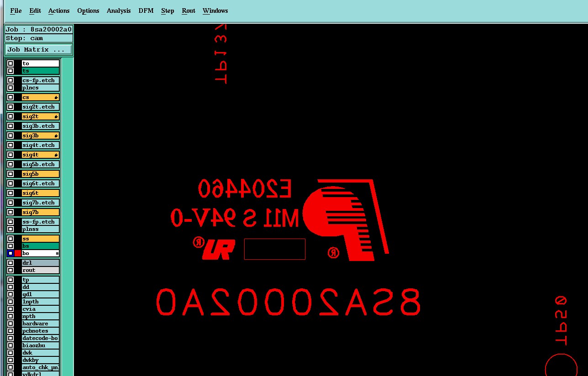Enable the drl layer checkbox

pyautogui.click(x=10, y=263)
